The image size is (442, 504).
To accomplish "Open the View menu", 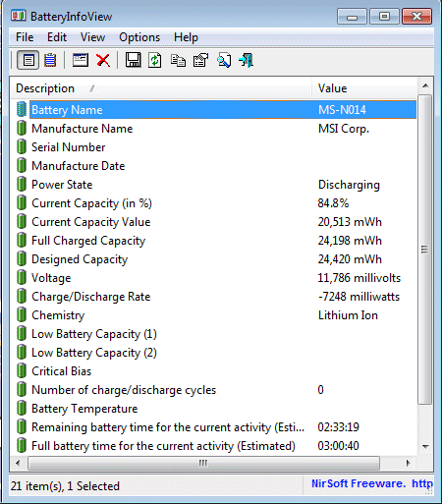I will click(92, 37).
